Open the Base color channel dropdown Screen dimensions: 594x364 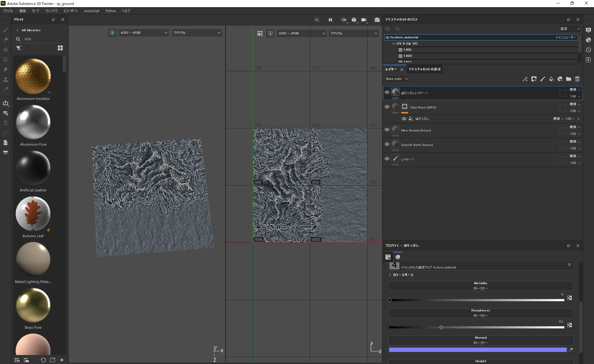tap(397, 79)
